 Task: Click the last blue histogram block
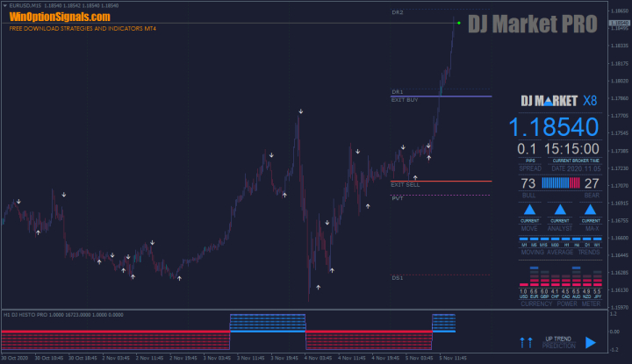point(444,324)
